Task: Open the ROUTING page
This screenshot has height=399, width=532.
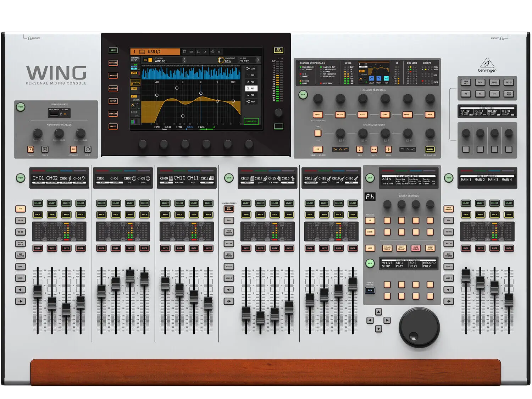Action: click(113, 88)
